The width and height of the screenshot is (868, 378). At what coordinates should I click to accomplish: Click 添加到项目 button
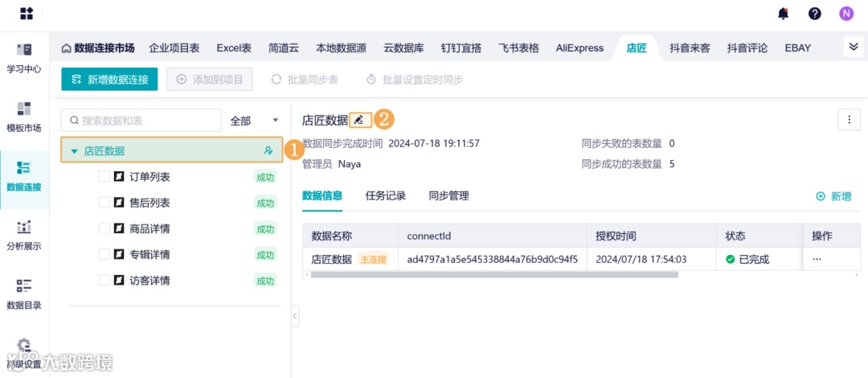209,80
